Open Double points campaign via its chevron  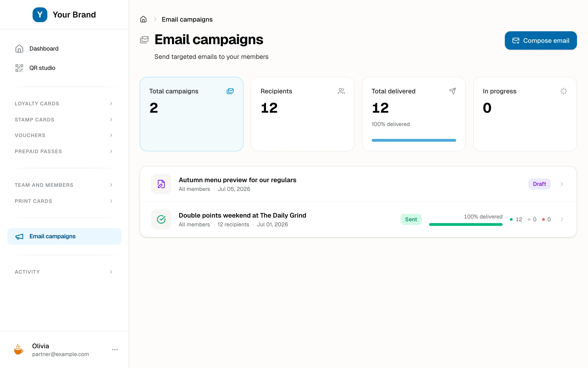pyautogui.click(x=562, y=219)
